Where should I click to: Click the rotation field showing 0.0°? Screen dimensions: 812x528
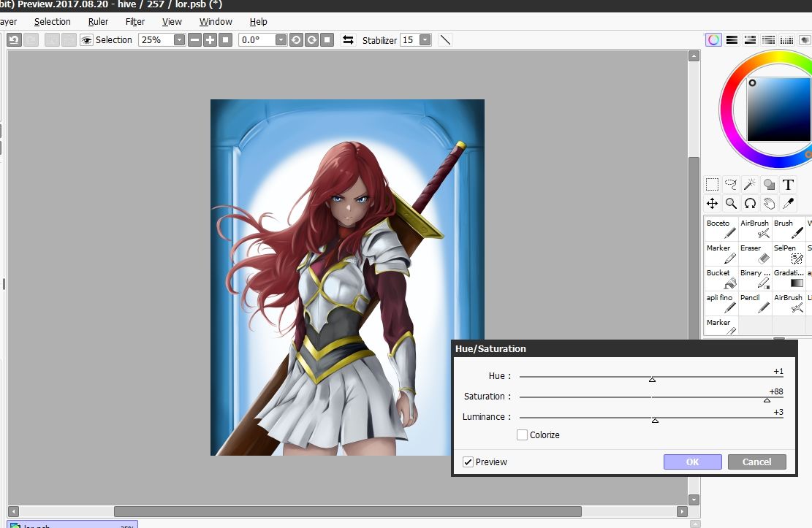[257, 40]
